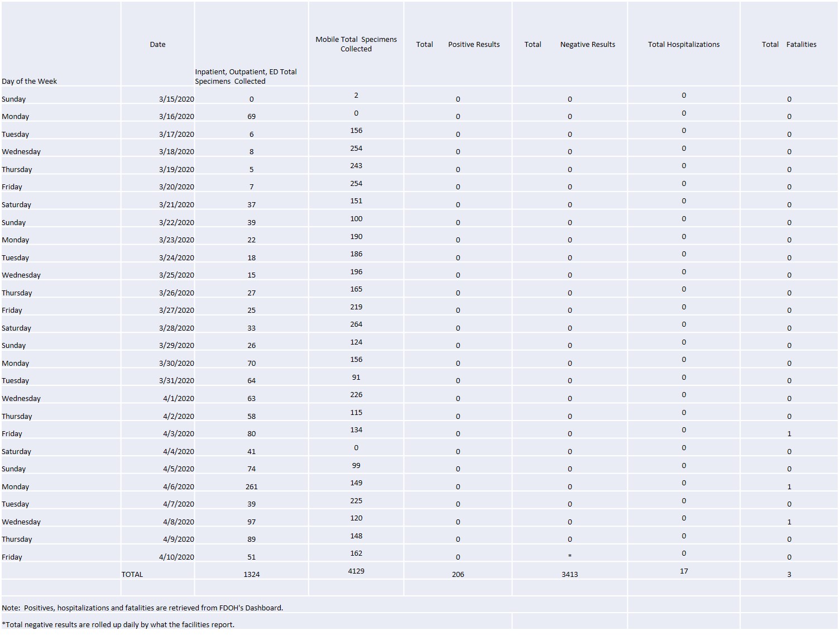Click the hospitalizations total 17

[x=684, y=571]
